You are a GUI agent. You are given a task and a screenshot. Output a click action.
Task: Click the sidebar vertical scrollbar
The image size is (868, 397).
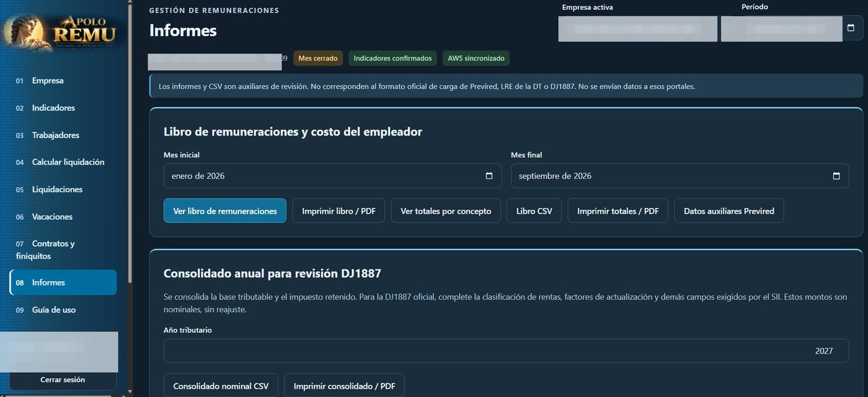coord(129,142)
